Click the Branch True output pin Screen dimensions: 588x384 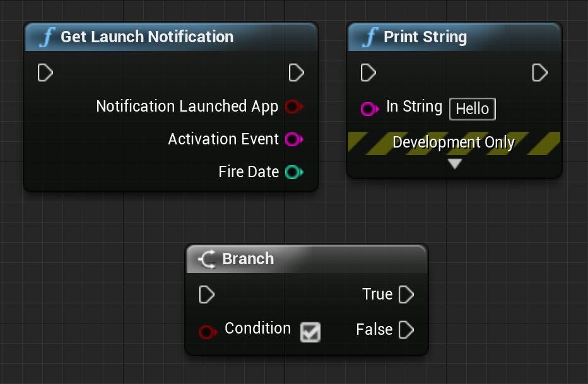[406, 294]
